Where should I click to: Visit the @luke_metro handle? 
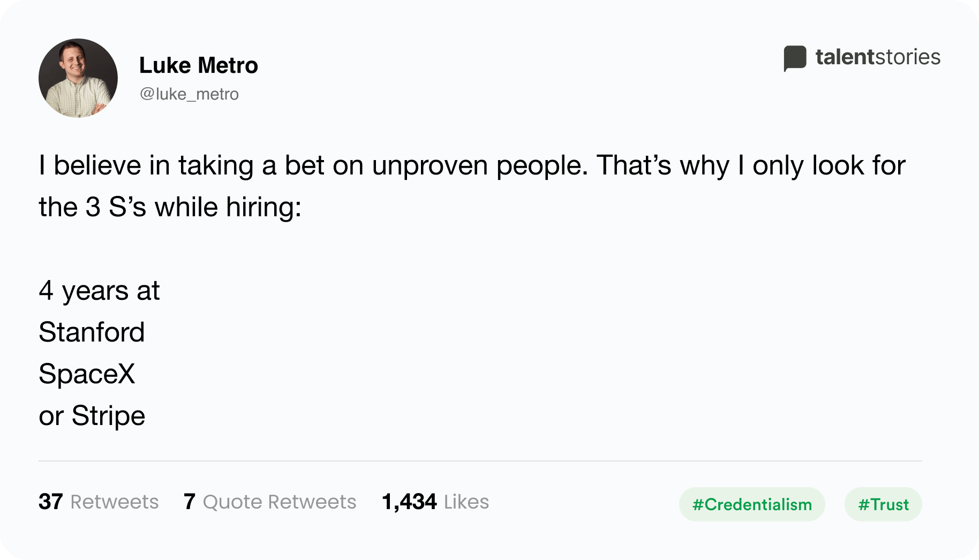(189, 94)
